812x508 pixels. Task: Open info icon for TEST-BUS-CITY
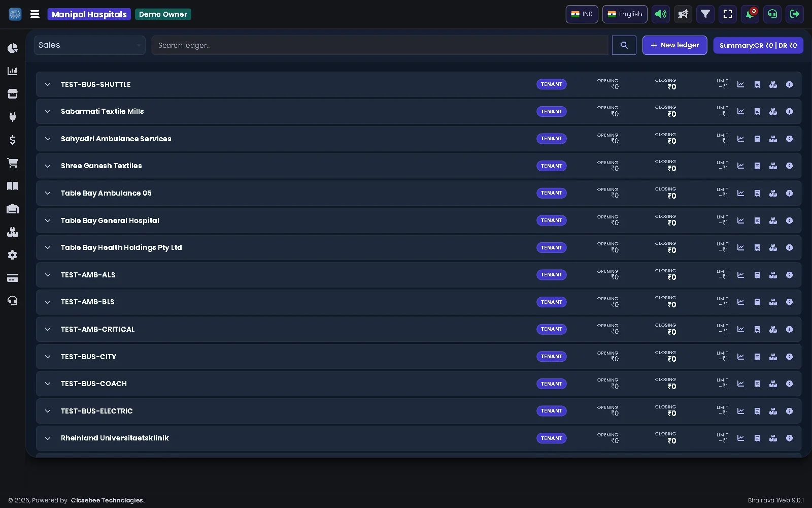(x=789, y=357)
